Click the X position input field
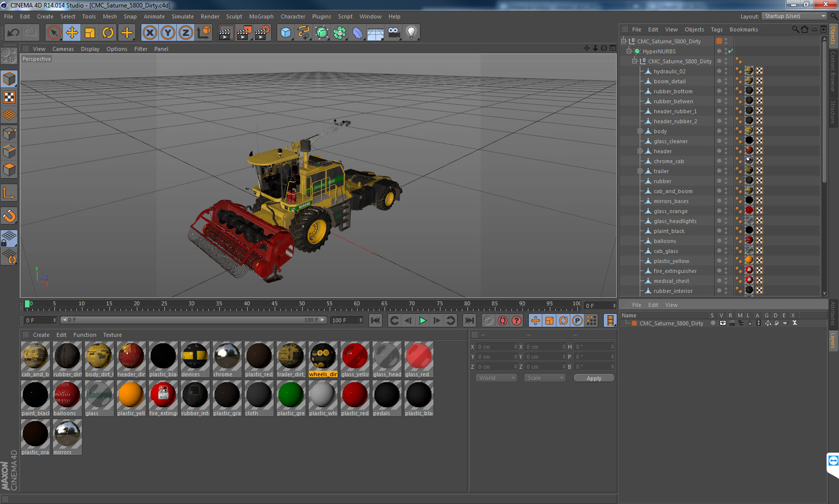The image size is (839, 504). pos(496,347)
